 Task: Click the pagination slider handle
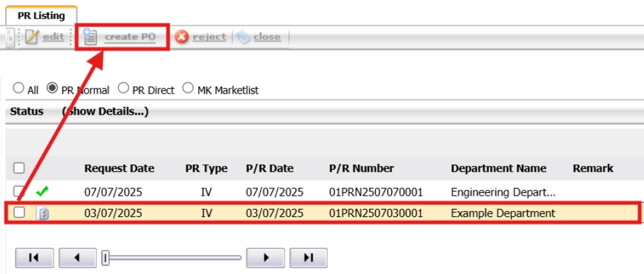pos(105,257)
